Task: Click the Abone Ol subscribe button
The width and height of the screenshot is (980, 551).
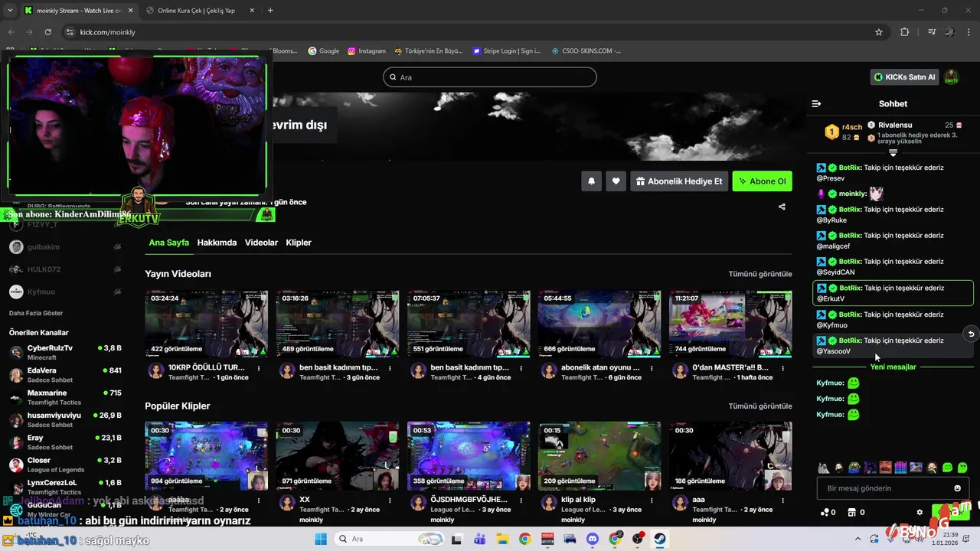Action: tap(762, 181)
